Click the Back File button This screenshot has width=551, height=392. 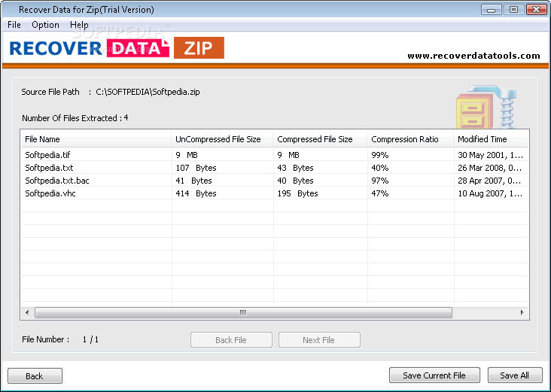tap(231, 339)
